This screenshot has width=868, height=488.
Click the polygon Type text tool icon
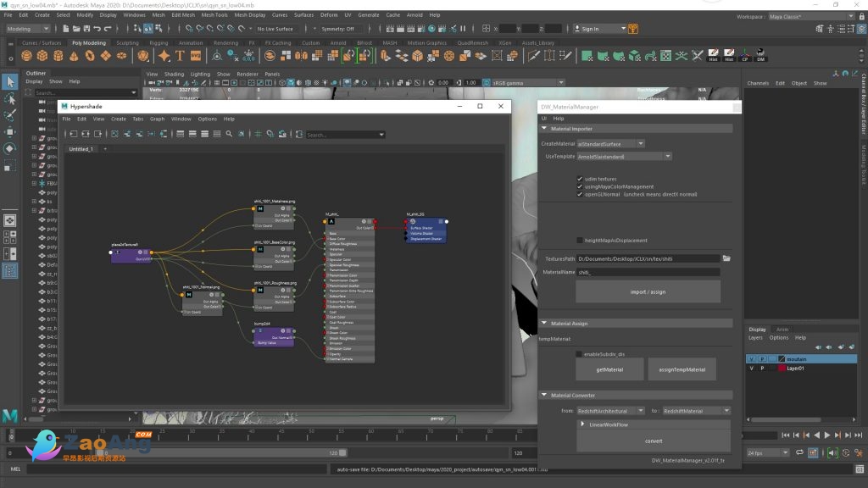point(180,56)
